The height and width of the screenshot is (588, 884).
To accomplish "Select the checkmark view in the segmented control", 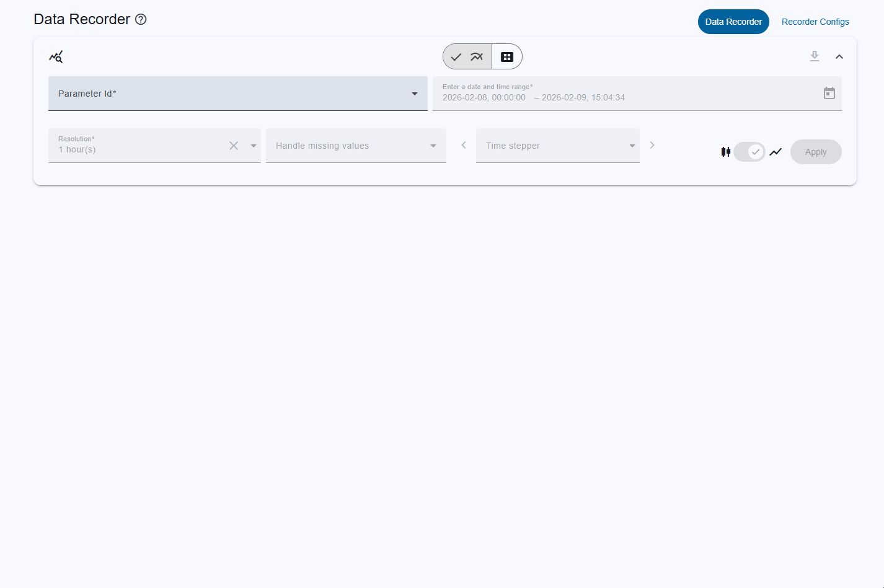I will point(456,56).
